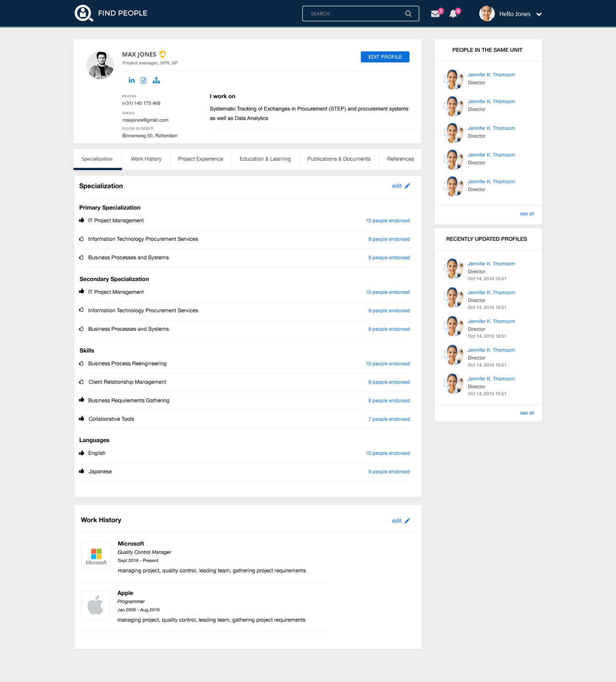
Task: Open the Project Experience tab
Action: [200, 159]
